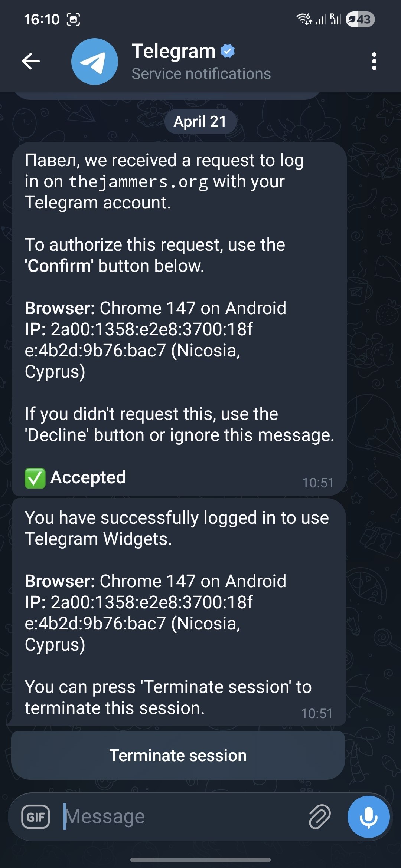
Task: Open the Telegram chat profile title
Action: [x=173, y=51]
